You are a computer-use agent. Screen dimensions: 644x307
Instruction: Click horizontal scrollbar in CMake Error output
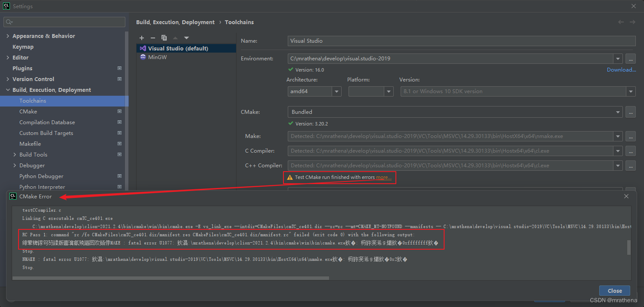pos(171,278)
